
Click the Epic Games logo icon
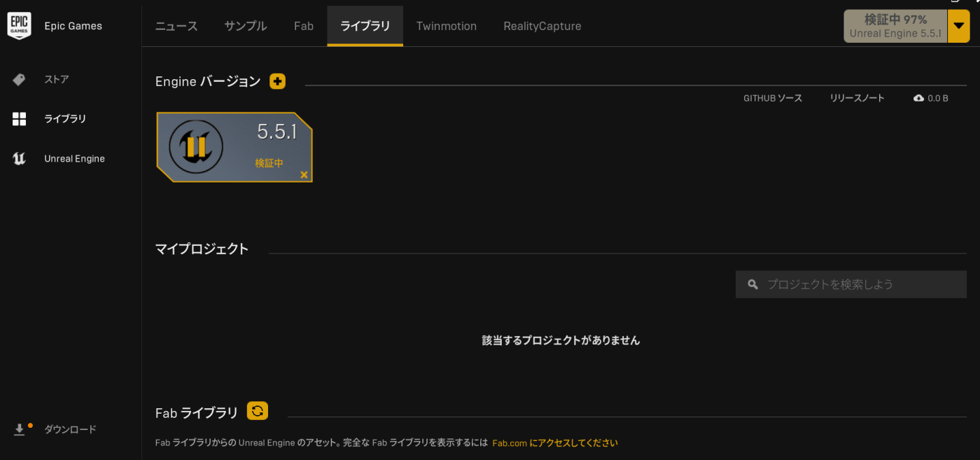(19, 26)
